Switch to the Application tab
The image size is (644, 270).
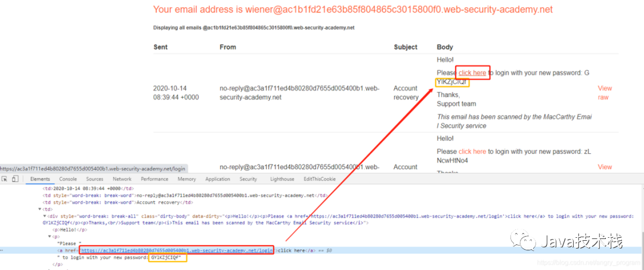coord(218,179)
